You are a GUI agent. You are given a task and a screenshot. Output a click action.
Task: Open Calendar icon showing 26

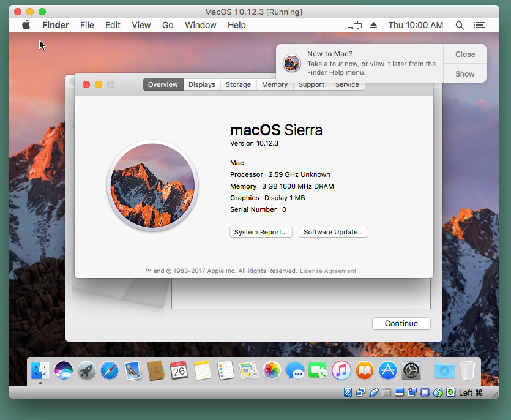point(179,371)
